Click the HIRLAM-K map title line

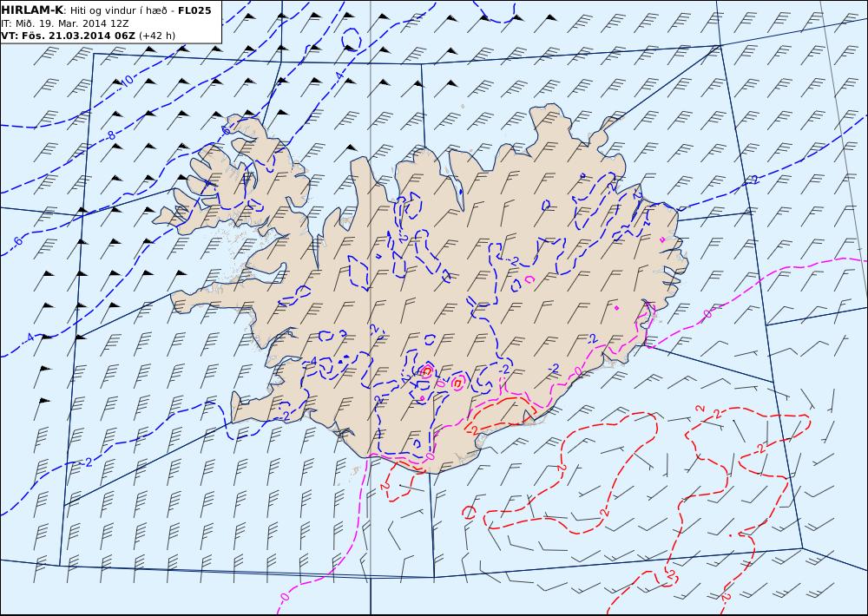106,10
